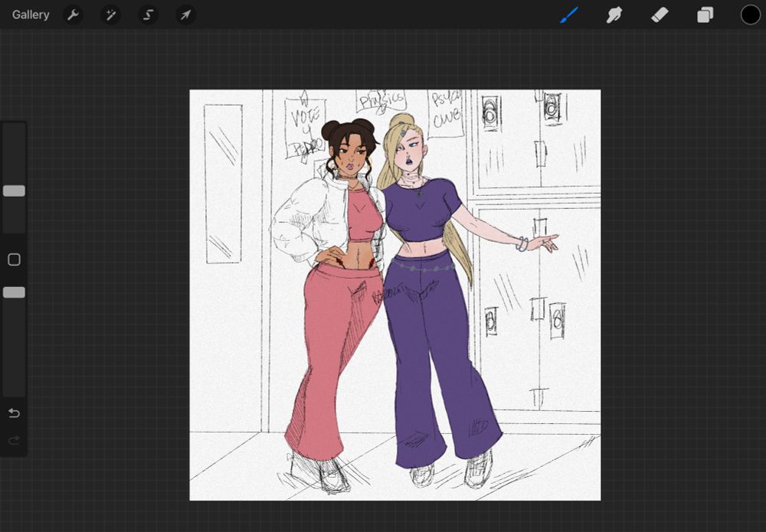This screenshot has height=532, width=766.
Task: Open the black color swatch picker
Action: tap(751, 15)
